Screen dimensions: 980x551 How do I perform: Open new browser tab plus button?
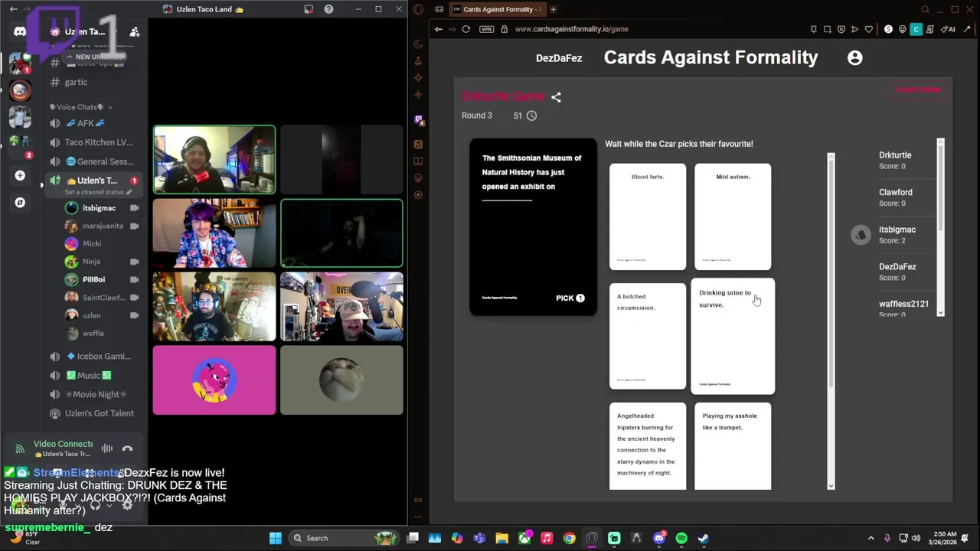pos(553,9)
